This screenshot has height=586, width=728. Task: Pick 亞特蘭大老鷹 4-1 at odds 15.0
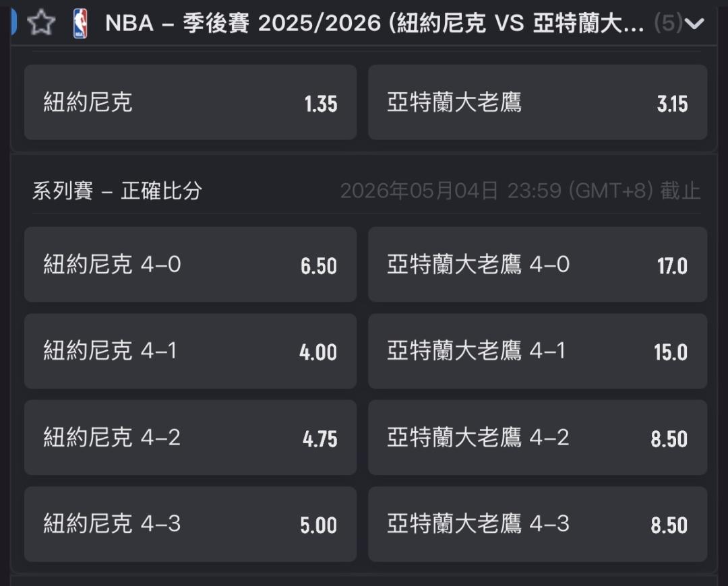click(537, 351)
